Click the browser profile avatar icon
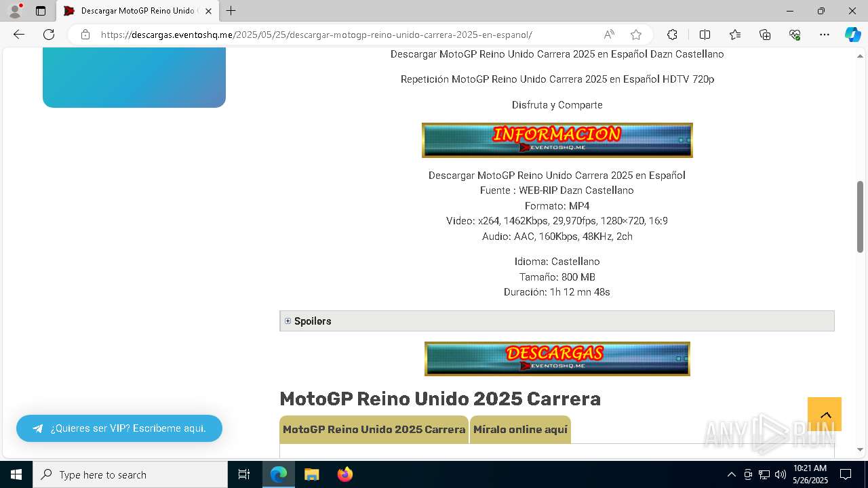The height and width of the screenshot is (488, 868). coord(15,11)
